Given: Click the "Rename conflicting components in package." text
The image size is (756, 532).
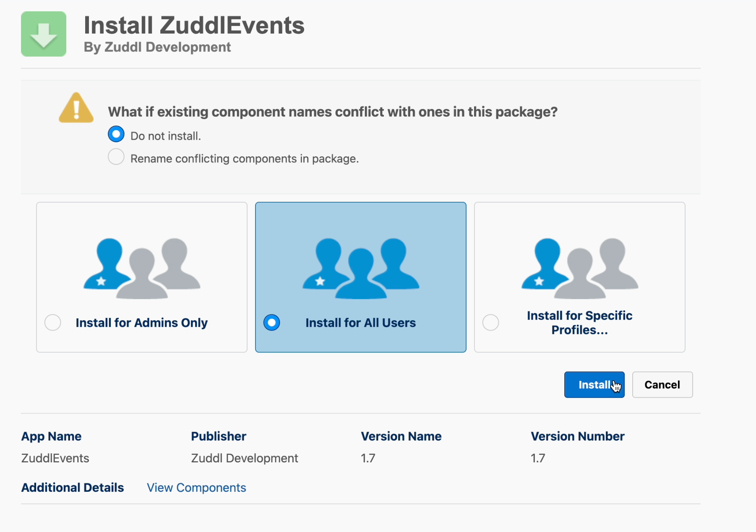Looking at the screenshot, I should [x=245, y=159].
